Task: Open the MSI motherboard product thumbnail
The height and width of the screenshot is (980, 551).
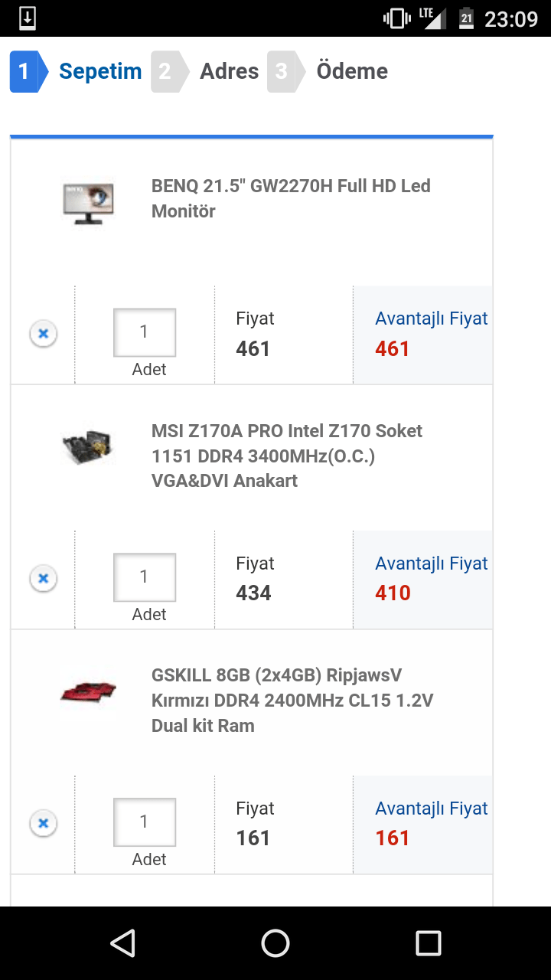Action: [x=89, y=446]
